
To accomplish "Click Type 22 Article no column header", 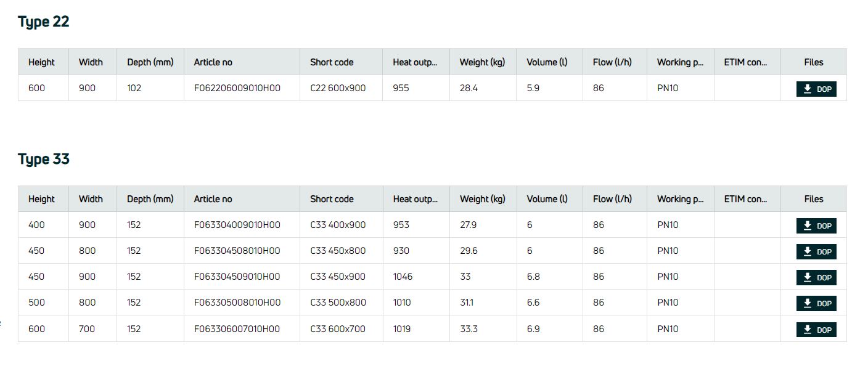I will pyautogui.click(x=213, y=62).
